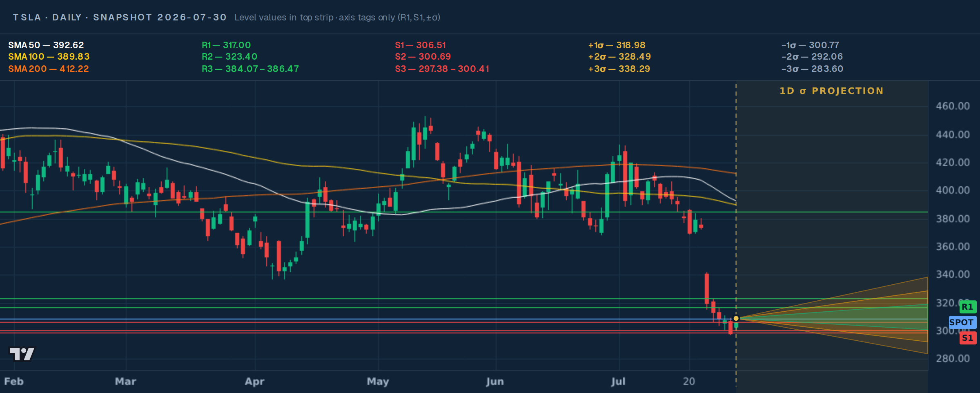980x393 pixels.
Task: Click the R1 — 317.00 level text
Action: [226, 45]
